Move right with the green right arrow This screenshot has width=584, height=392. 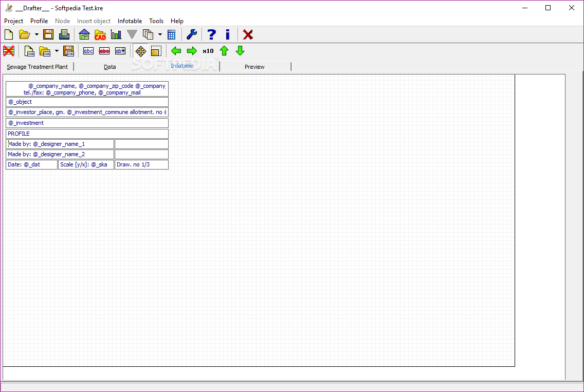[x=192, y=51]
